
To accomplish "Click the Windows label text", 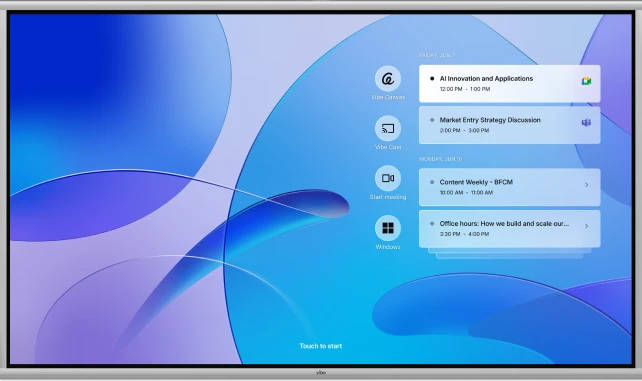I will [x=388, y=247].
